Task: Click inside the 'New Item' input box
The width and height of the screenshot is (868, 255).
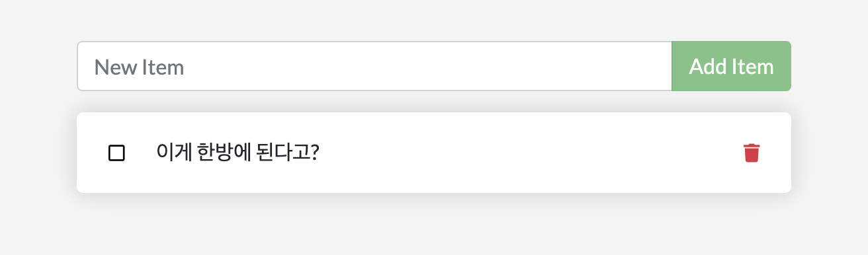Action: click(374, 66)
